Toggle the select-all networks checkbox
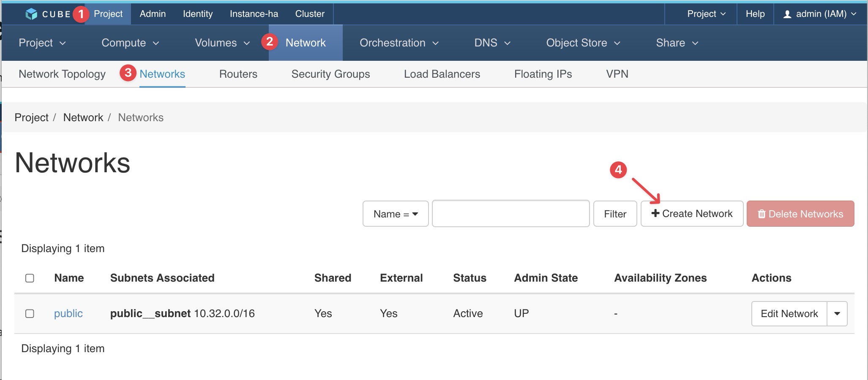This screenshot has height=380, width=868. 30,278
